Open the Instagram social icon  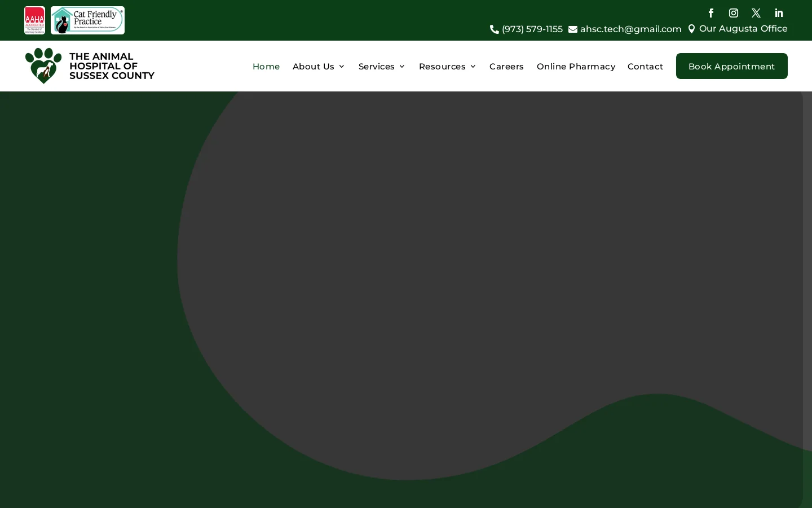[x=734, y=13]
